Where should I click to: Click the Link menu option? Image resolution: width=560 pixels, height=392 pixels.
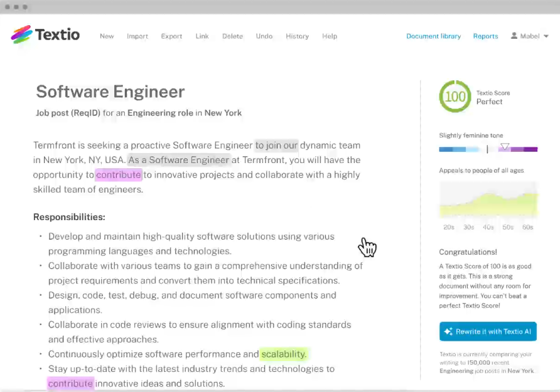tap(202, 36)
